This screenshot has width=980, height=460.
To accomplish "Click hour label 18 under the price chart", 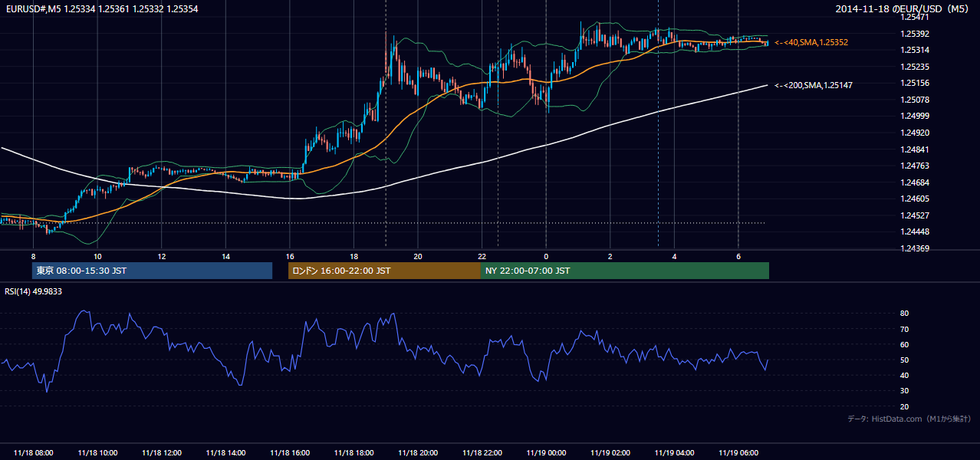I will tap(354, 255).
